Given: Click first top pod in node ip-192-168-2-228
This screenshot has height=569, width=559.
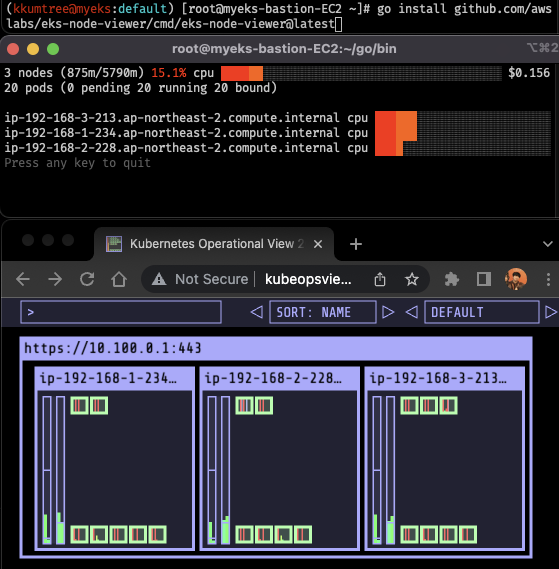Looking at the screenshot, I should click(x=244, y=405).
